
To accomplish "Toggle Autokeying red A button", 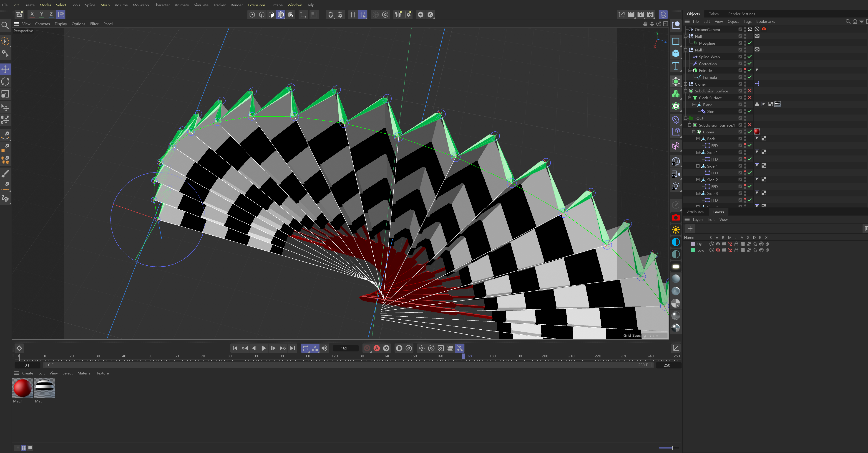I will (377, 348).
